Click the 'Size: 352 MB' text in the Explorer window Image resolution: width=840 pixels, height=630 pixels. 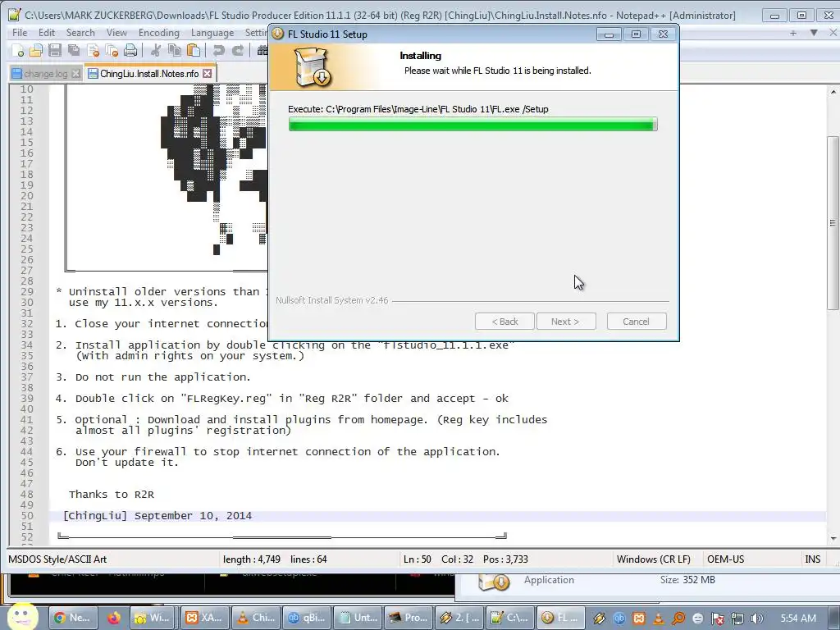(x=687, y=580)
